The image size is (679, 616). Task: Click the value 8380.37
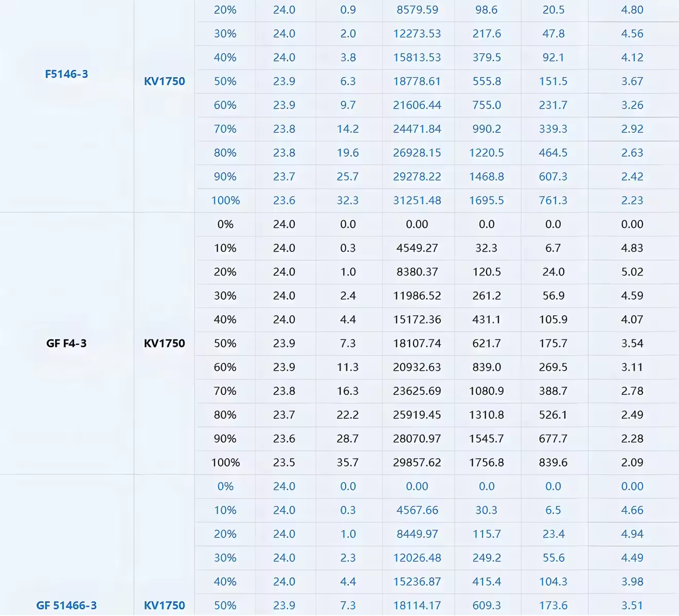(x=417, y=272)
